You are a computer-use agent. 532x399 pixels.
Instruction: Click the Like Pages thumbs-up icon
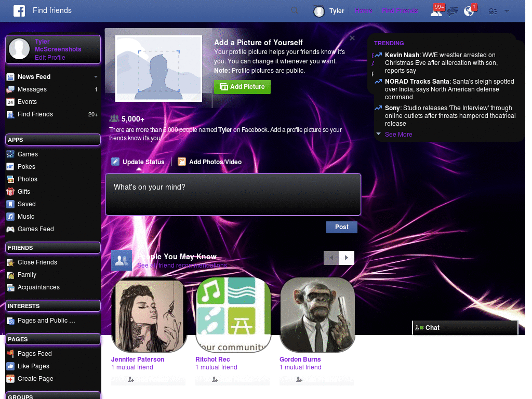click(10, 366)
